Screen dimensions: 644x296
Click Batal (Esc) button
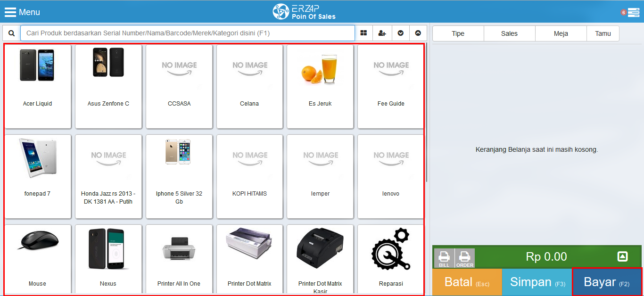[467, 282]
